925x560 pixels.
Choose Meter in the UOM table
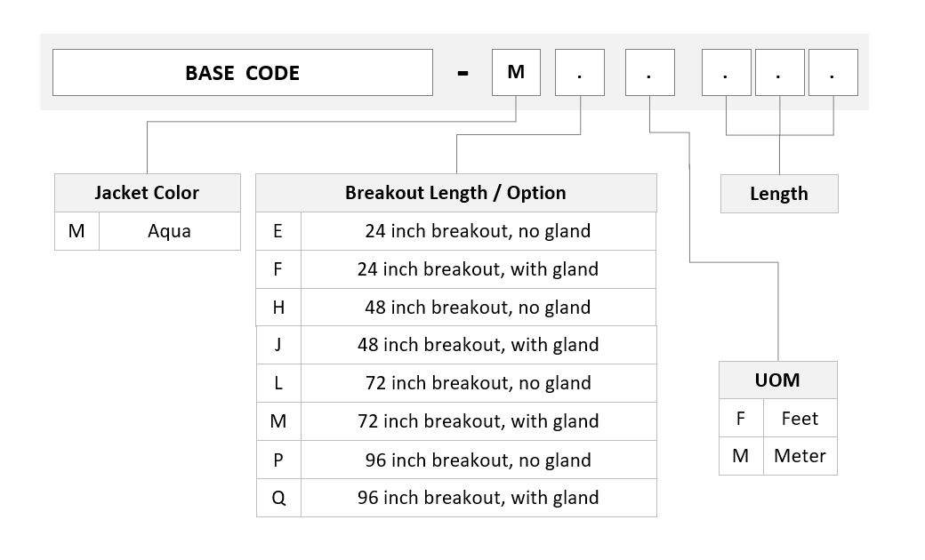(x=778, y=456)
